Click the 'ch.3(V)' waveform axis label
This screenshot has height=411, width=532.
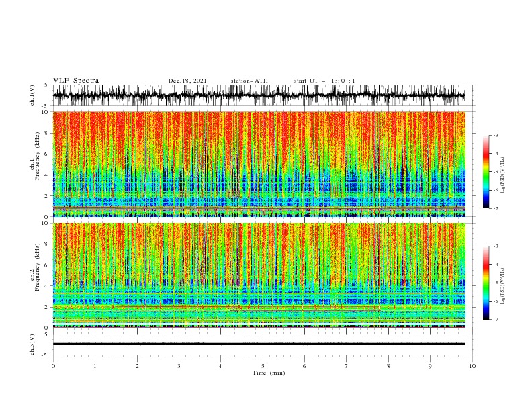pos(32,345)
